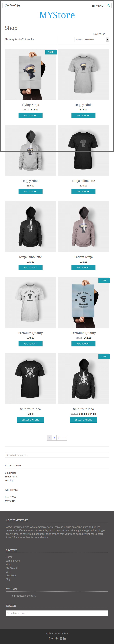Open the Facebook icon in footer
This screenshot has height=644, width=114.
pyautogui.click(x=49, y=638)
